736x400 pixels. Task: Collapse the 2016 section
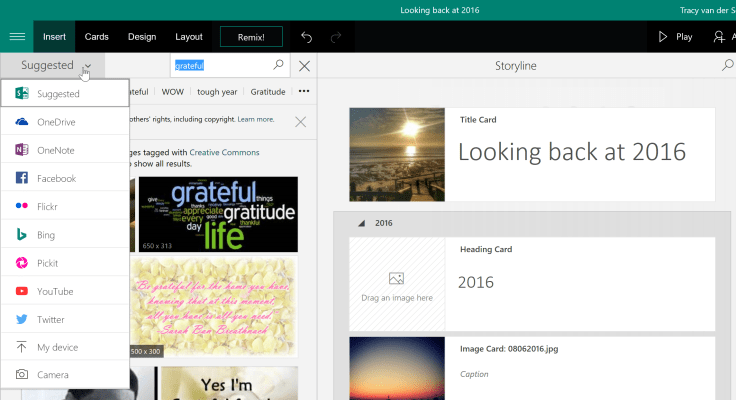360,223
